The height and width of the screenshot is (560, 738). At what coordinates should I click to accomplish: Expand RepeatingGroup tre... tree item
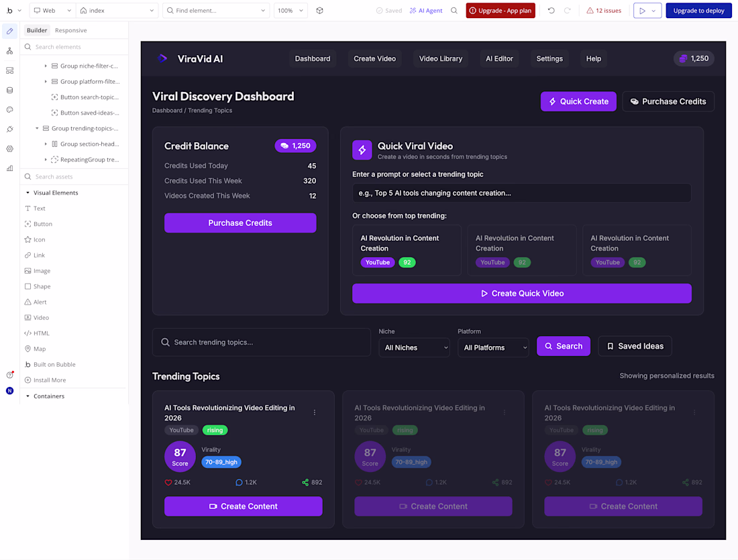pyautogui.click(x=46, y=160)
